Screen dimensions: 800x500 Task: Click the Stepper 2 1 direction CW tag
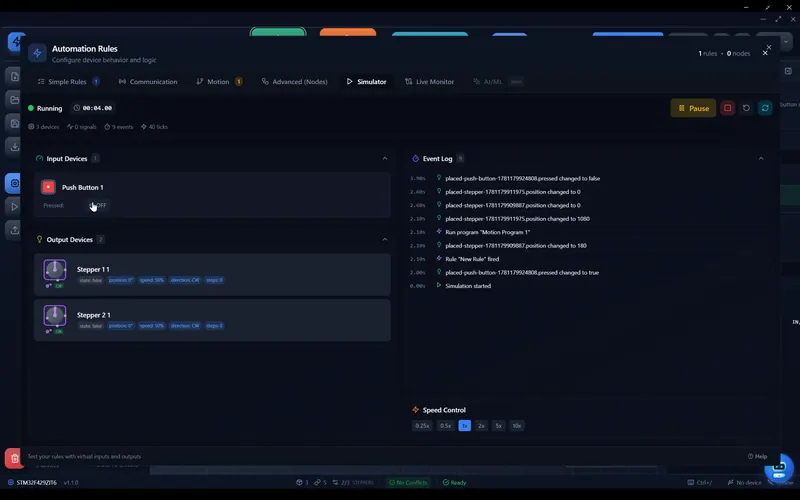coord(185,326)
